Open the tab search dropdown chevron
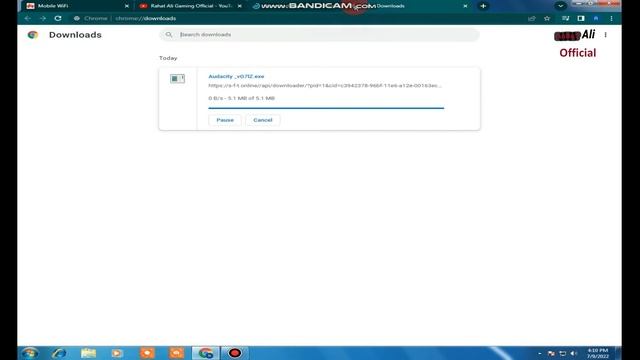Screen dimensions: 640x360 (560, 6)
